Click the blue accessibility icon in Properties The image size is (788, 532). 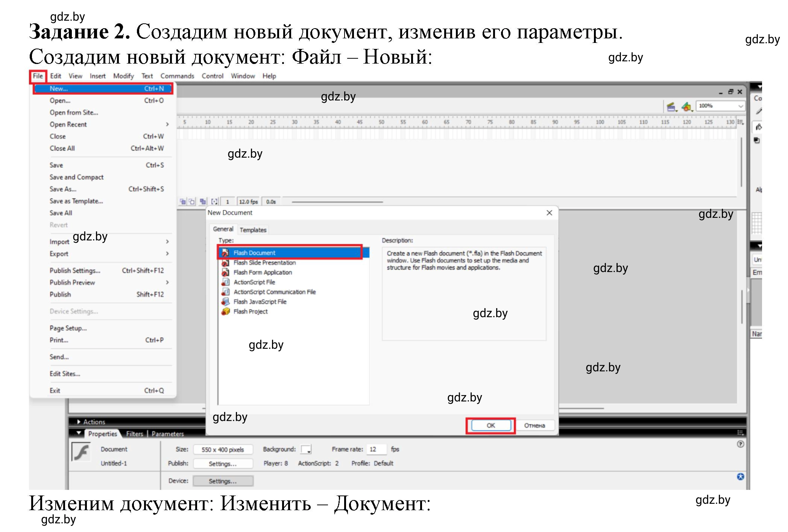(x=740, y=477)
